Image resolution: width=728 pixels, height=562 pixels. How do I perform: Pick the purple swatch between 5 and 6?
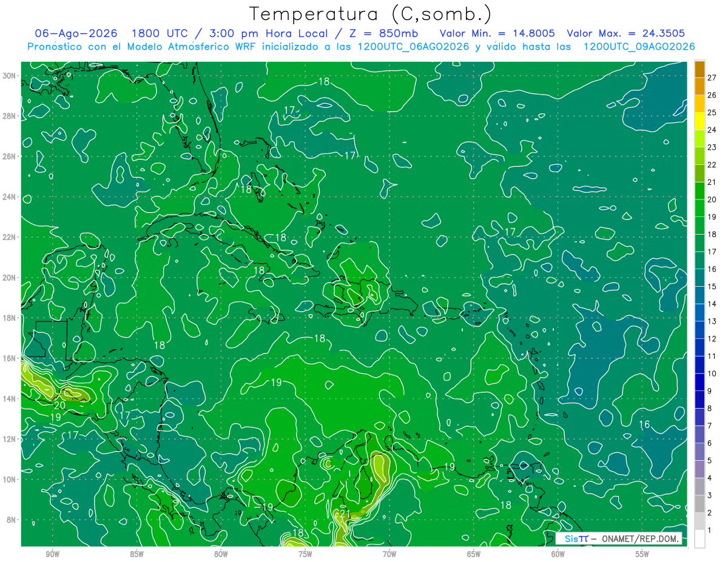[x=699, y=452]
